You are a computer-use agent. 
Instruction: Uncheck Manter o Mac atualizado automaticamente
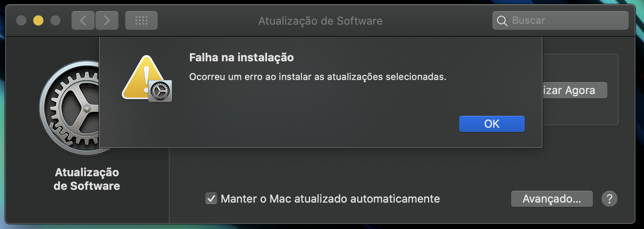pyautogui.click(x=211, y=198)
